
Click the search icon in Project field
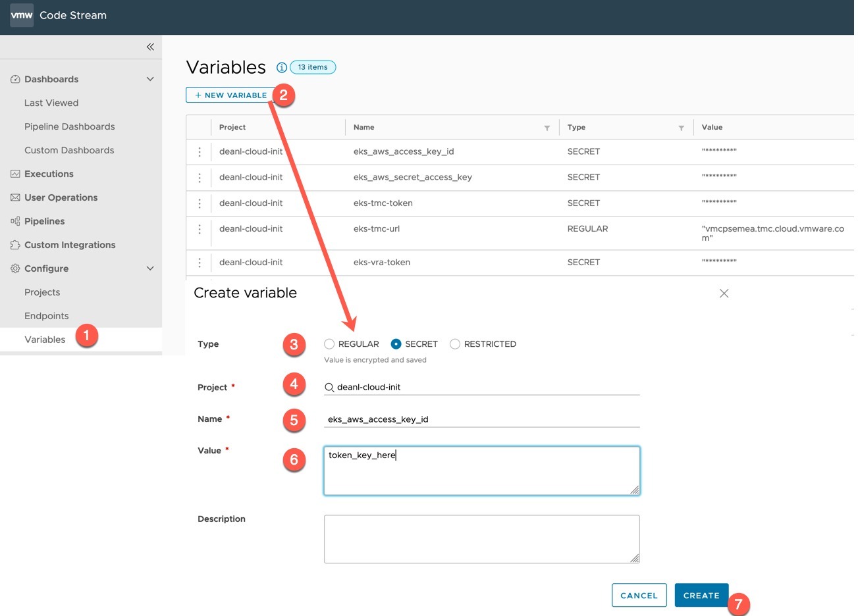pos(329,388)
